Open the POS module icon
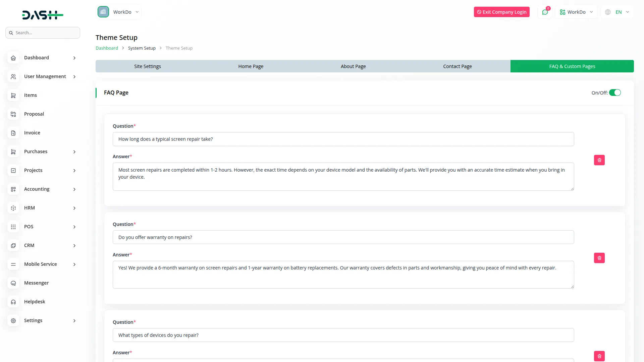The image size is (644, 362). tap(13, 227)
